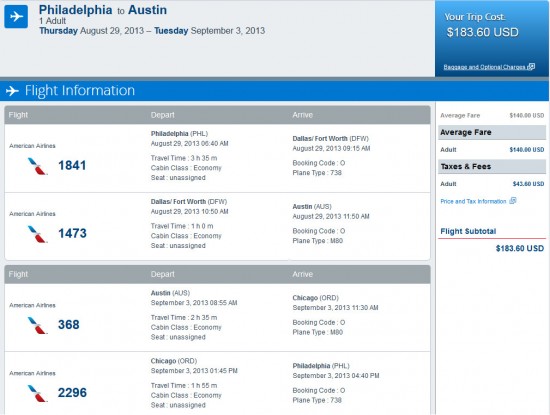Click popup icon next to Price and Tax Information
Screen dimensions: 550x415
pos(512,201)
